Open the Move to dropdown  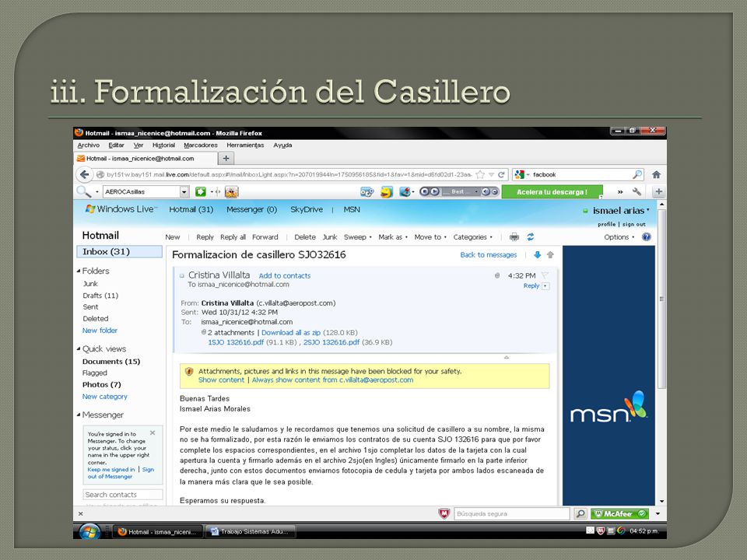pyautogui.click(x=430, y=237)
